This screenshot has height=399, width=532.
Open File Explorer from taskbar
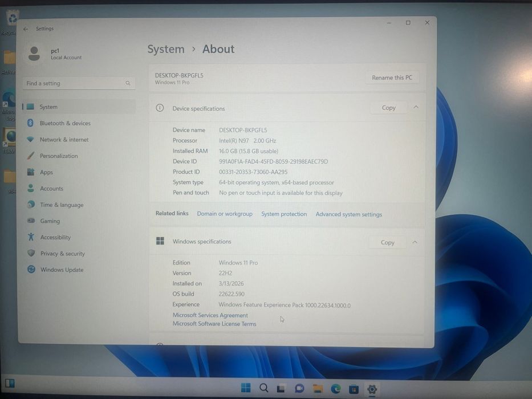tap(318, 389)
